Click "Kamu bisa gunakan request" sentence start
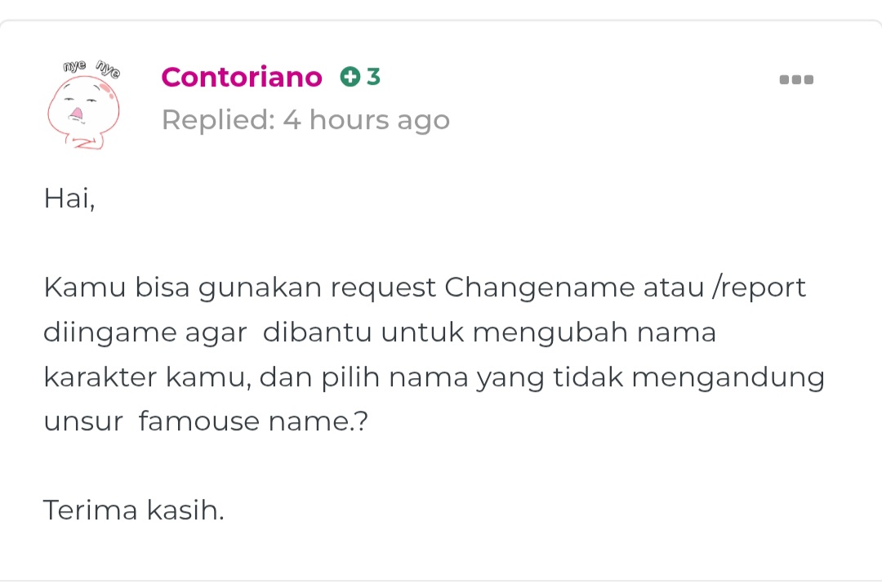This screenshot has width=882, height=588. coord(240,287)
